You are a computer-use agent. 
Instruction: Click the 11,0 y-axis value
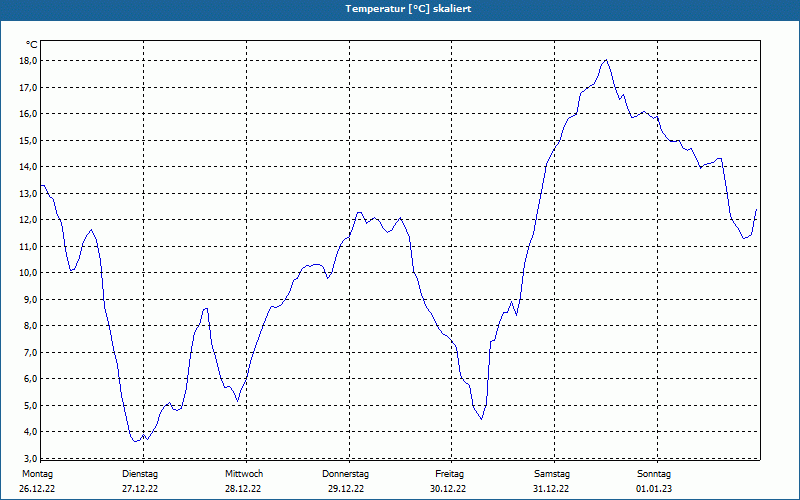(28, 246)
